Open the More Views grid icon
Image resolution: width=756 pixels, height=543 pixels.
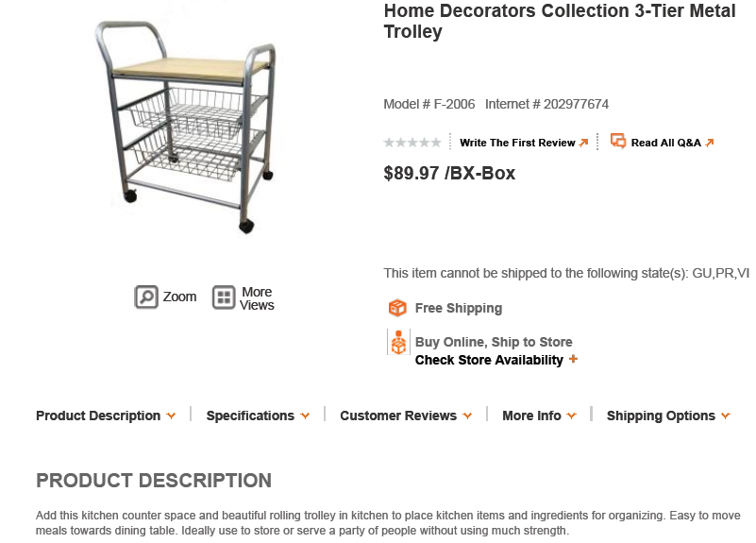click(224, 297)
